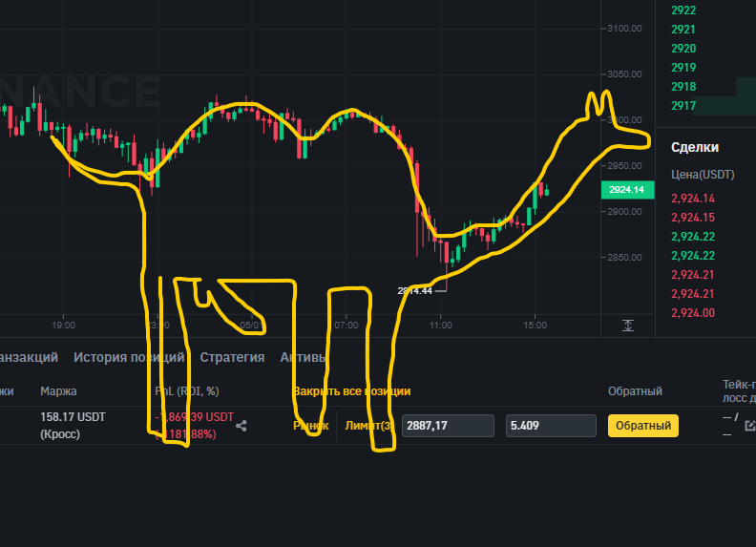
Task: Click the chart auto-scale icon
Action: (x=628, y=326)
